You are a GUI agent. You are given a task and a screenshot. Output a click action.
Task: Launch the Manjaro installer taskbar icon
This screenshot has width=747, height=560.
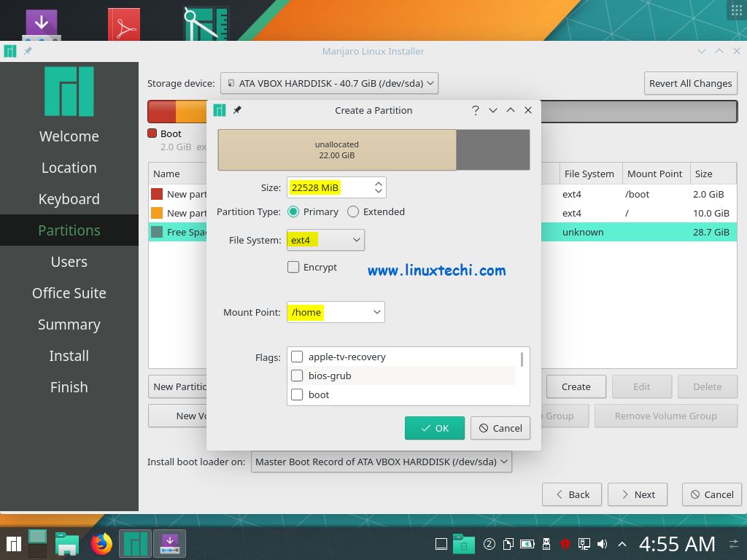(135, 543)
